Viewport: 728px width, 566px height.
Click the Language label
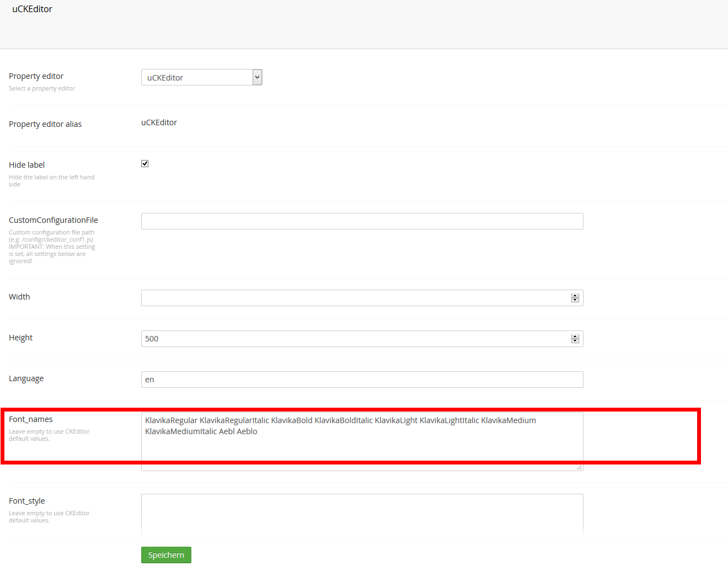tap(26, 378)
